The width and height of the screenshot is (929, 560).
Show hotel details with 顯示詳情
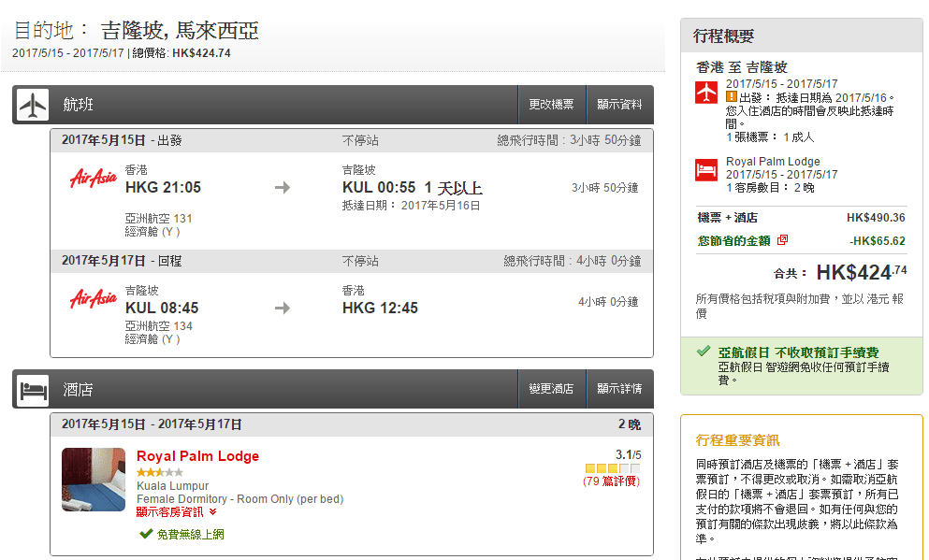pyautogui.click(x=619, y=389)
